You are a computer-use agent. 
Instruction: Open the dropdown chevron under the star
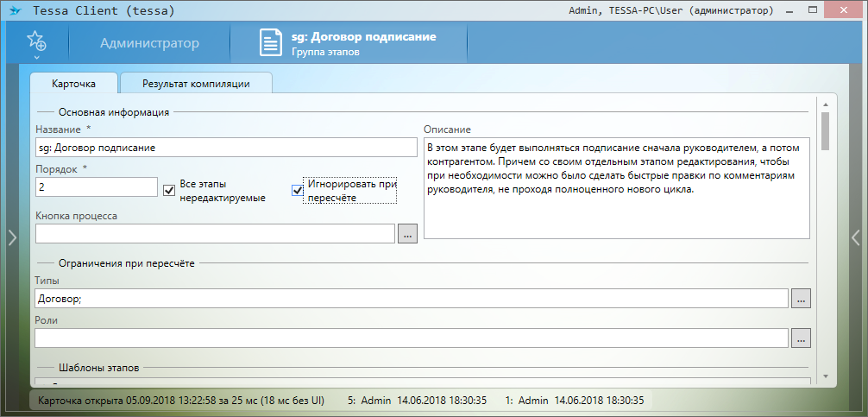(36, 56)
